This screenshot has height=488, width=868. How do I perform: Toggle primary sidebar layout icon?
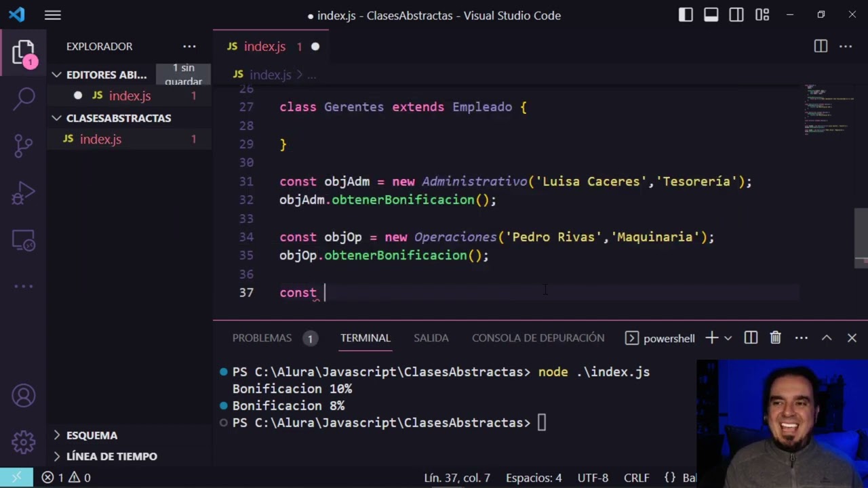click(x=686, y=15)
